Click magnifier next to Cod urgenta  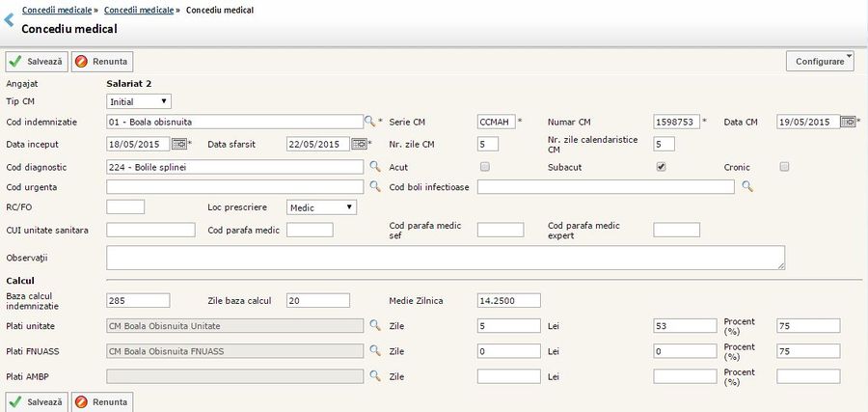(x=375, y=186)
